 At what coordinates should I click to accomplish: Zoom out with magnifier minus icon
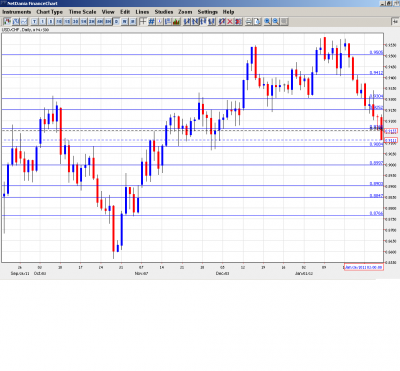coord(275,22)
